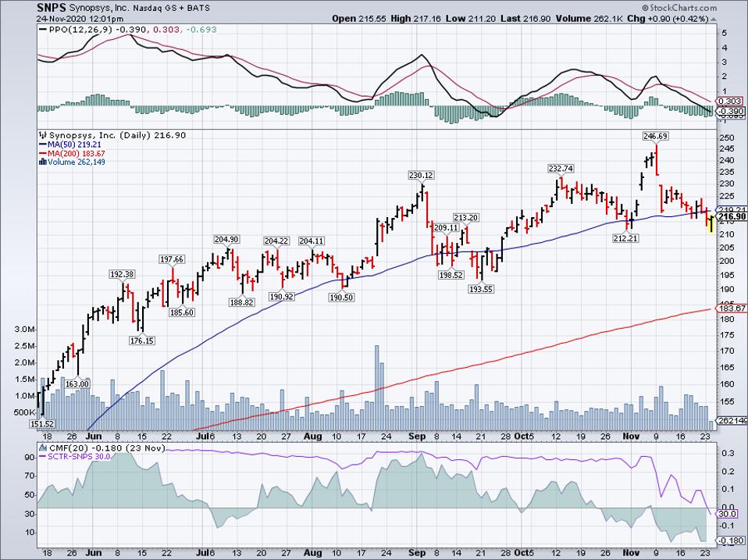The image size is (748, 560).
Task: Select the Open 215.55 value
Action: (358, 19)
